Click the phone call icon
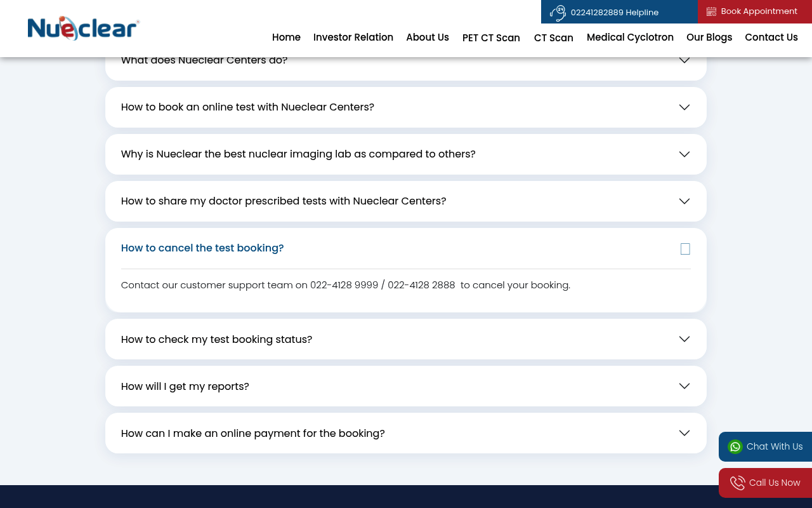Viewport: 812px width, 508px height. click(737, 483)
